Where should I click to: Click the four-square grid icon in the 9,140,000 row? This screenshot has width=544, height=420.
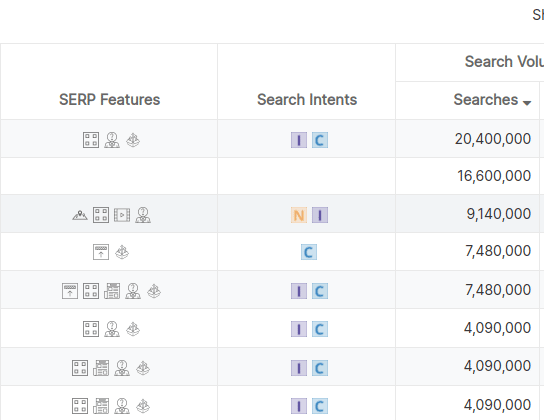pyautogui.click(x=101, y=215)
